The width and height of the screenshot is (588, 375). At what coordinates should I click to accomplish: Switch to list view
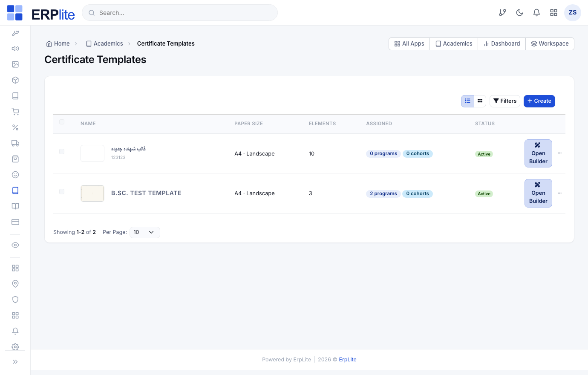click(x=467, y=101)
